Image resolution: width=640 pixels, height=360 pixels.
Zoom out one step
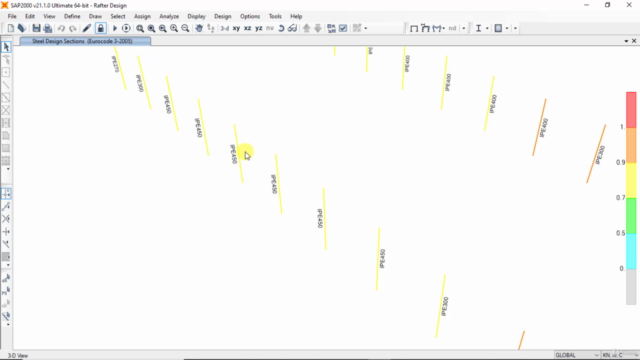(x=185, y=28)
